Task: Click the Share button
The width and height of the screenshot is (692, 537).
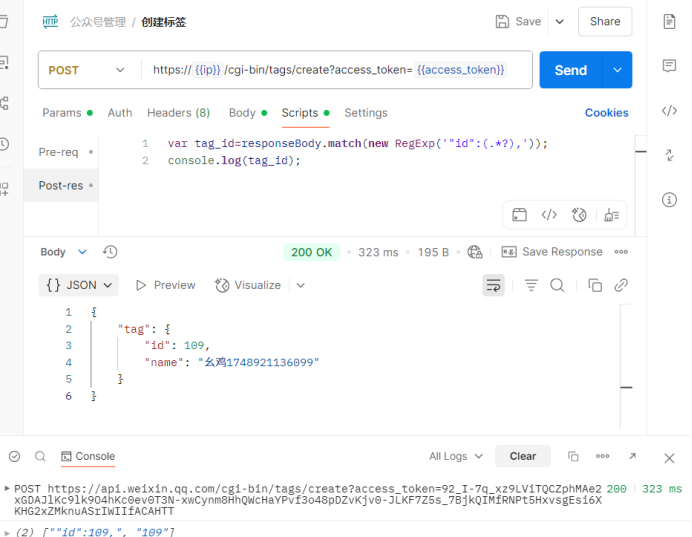Action: pyautogui.click(x=605, y=21)
